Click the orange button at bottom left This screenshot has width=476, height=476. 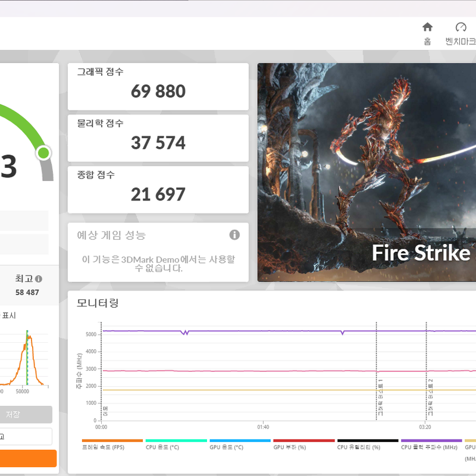[28, 458]
